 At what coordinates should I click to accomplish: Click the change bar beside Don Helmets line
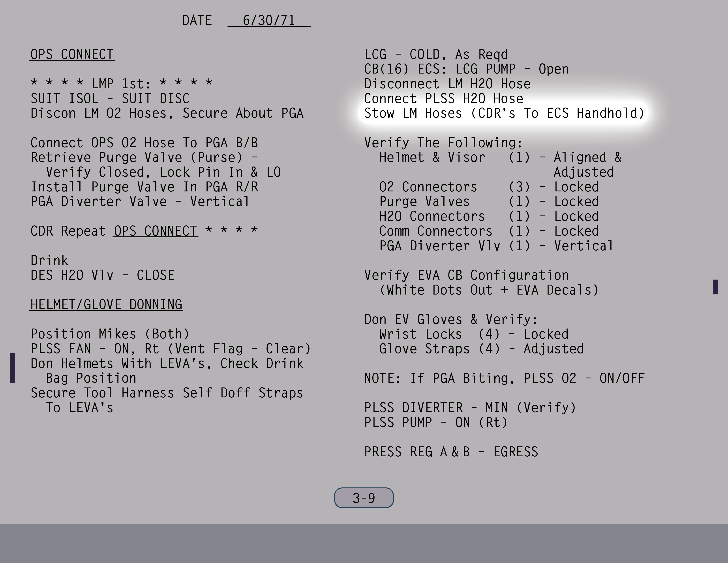coord(13,368)
